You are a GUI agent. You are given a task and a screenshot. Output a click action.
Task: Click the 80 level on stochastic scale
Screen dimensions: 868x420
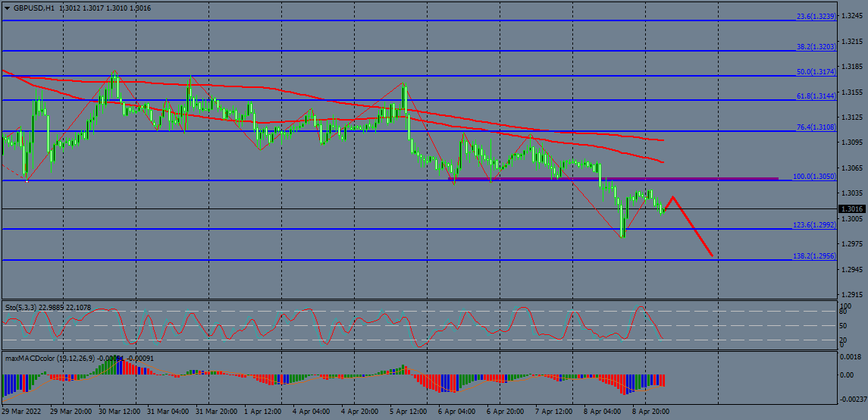842,312
